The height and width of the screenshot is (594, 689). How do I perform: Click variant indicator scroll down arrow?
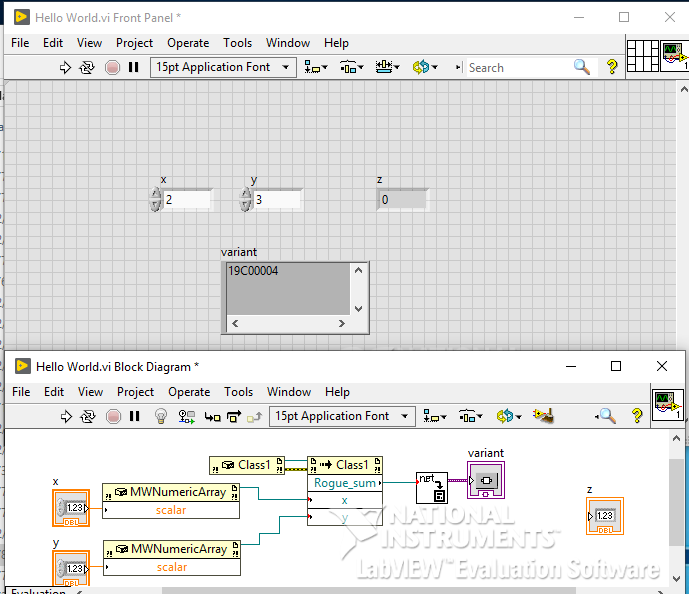359,308
